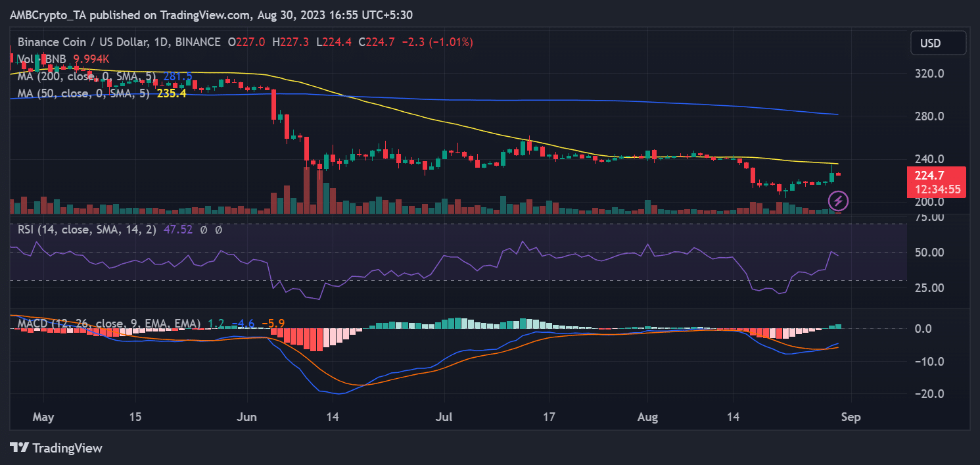Image resolution: width=980 pixels, height=465 pixels.
Task: Click the MA 200 value 281.5
Action: click(178, 77)
